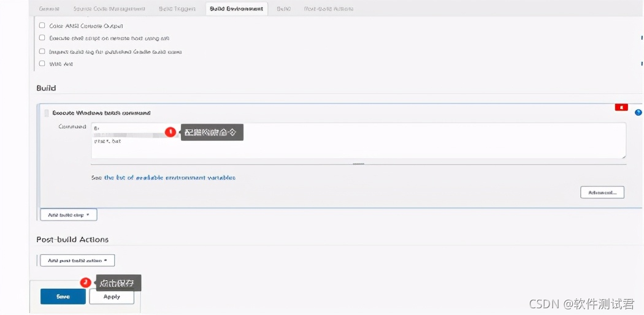This screenshot has height=315, width=644.
Task: Check Execute shell script on remote host using ssh
Action: tap(42, 38)
